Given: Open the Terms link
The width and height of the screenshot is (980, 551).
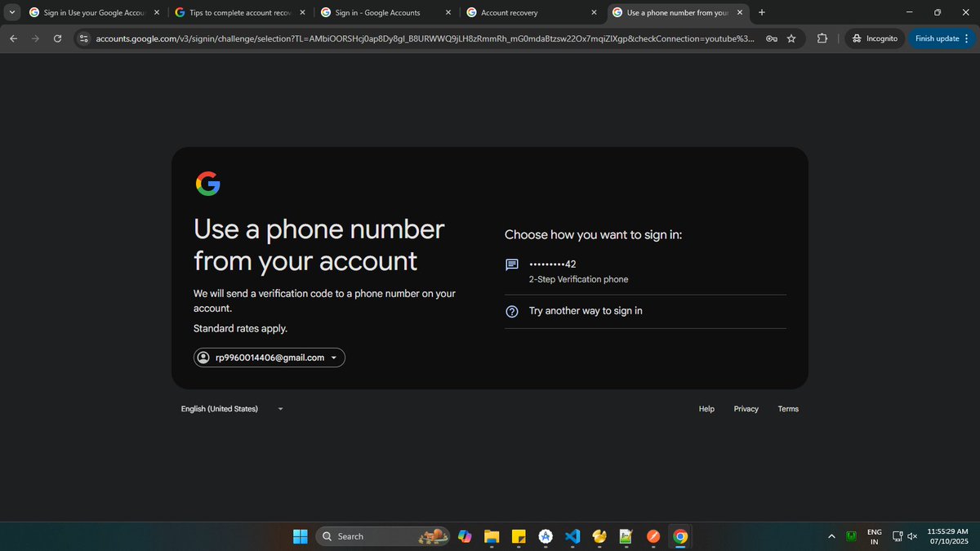Looking at the screenshot, I should [788, 409].
